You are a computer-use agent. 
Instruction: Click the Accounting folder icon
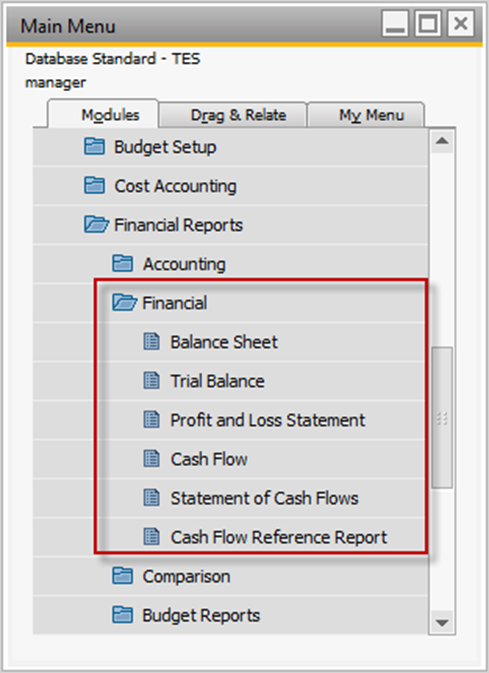[x=122, y=264]
